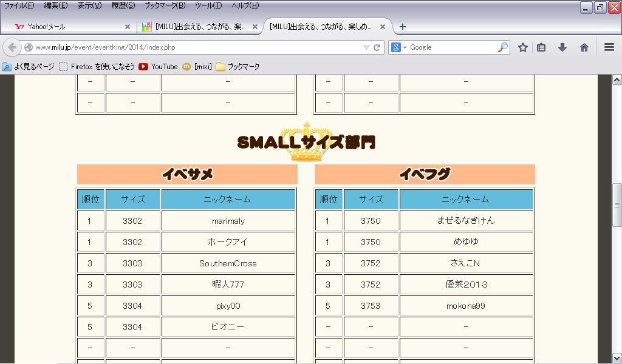Click the site identity globe icon
This screenshot has height=364, width=622.
pyautogui.click(x=28, y=47)
